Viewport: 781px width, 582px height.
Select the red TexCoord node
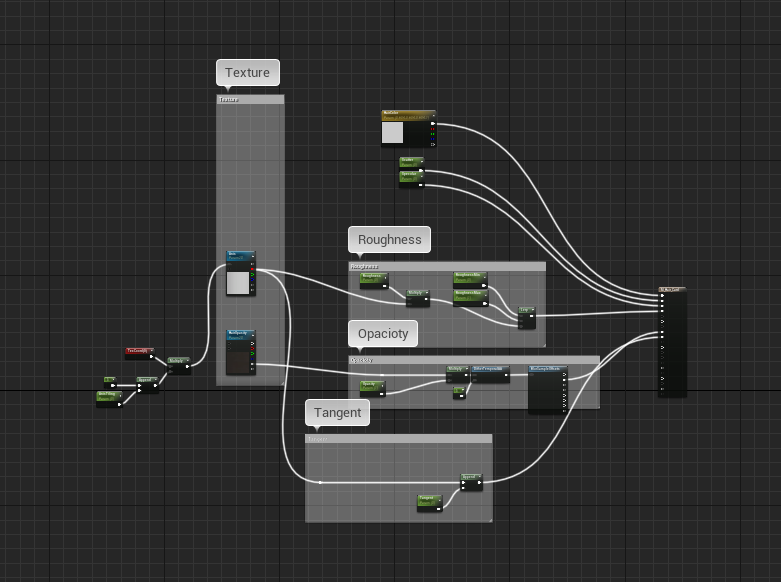pyautogui.click(x=139, y=351)
